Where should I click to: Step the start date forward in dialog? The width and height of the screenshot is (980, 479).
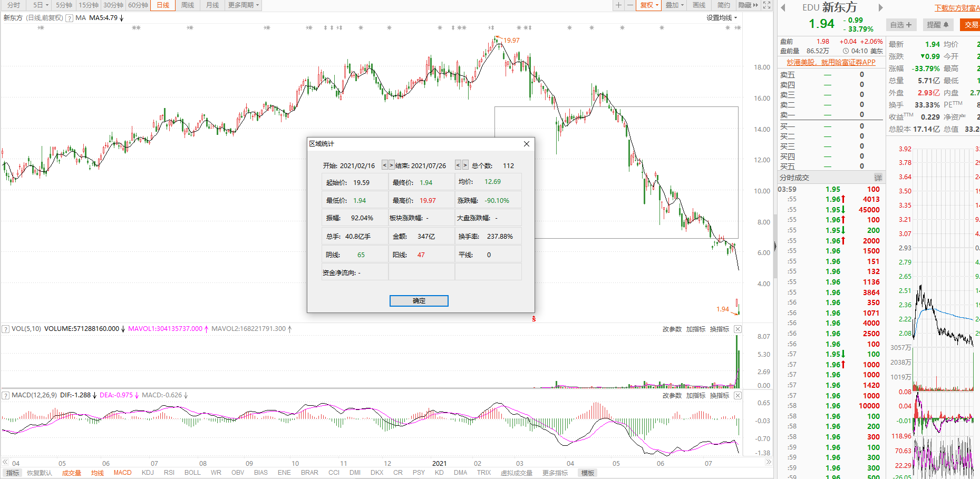coord(391,165)
